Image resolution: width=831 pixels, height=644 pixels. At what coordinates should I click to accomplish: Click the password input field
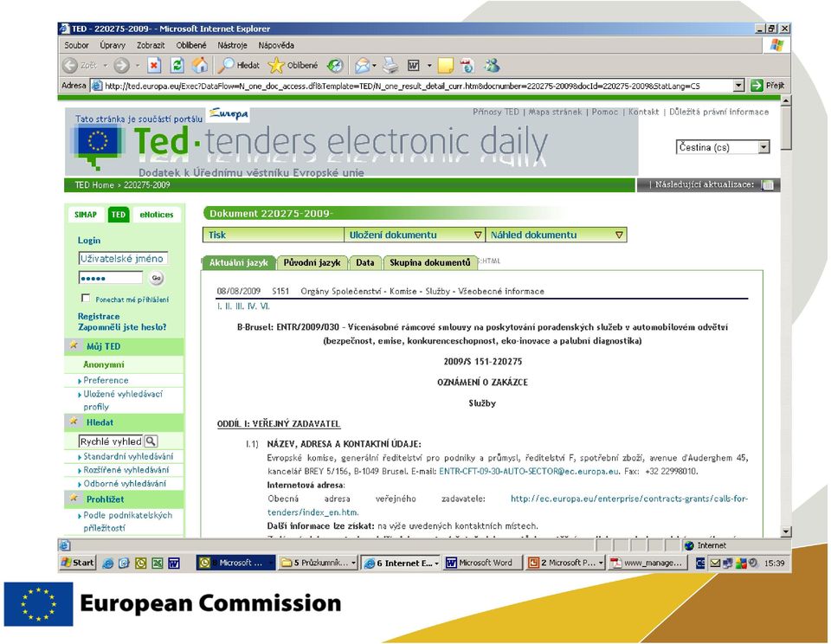[111, 278]
